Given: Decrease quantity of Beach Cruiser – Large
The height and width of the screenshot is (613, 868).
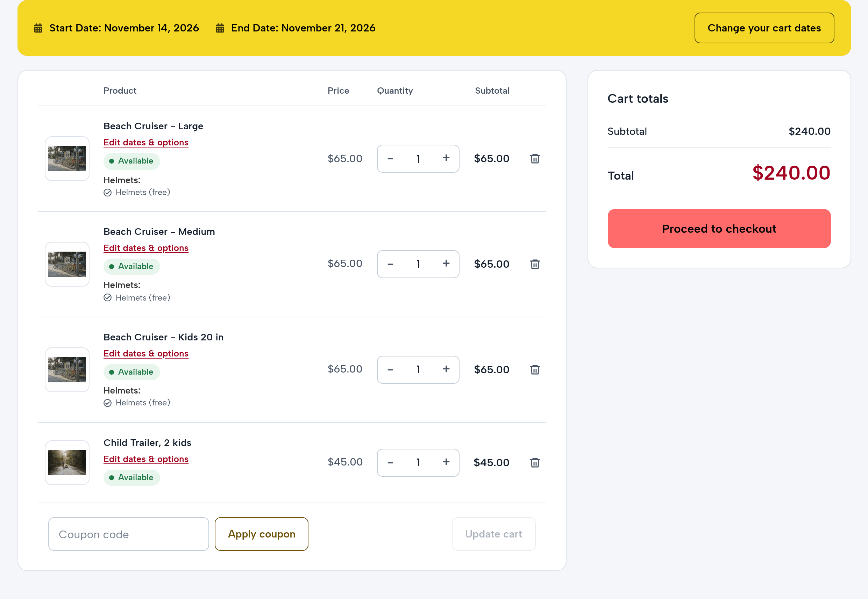Looking at the screenshot, I should click(390, 159).
